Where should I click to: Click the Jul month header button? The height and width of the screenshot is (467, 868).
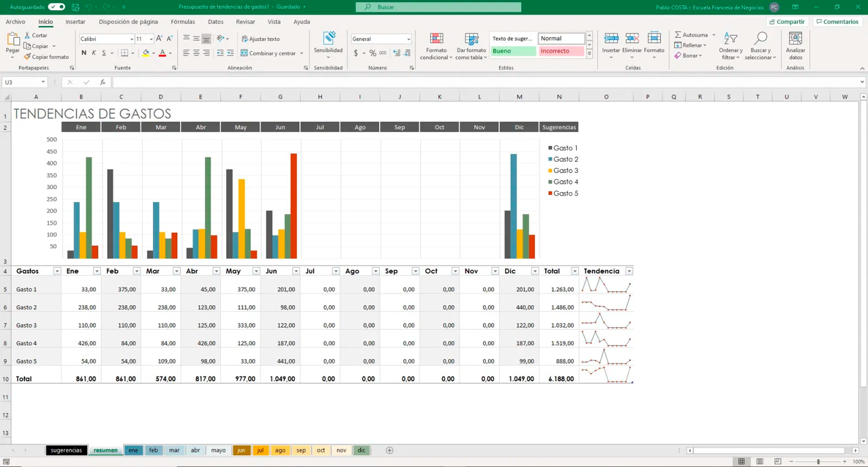pyautogui.click(x=320, y=127)
